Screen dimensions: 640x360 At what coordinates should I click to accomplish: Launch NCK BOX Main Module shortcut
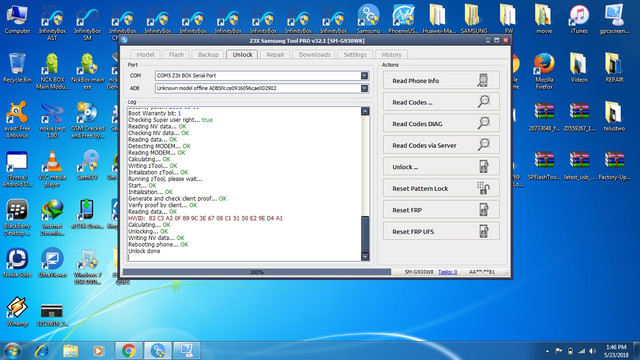pyautogui.click(x=52, y=71)
